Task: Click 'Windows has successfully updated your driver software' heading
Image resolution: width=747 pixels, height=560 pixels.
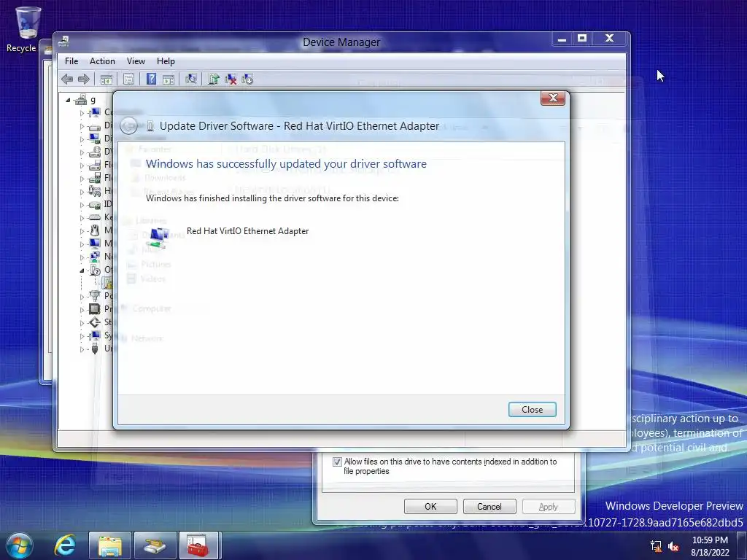Action: coord(286,164)
